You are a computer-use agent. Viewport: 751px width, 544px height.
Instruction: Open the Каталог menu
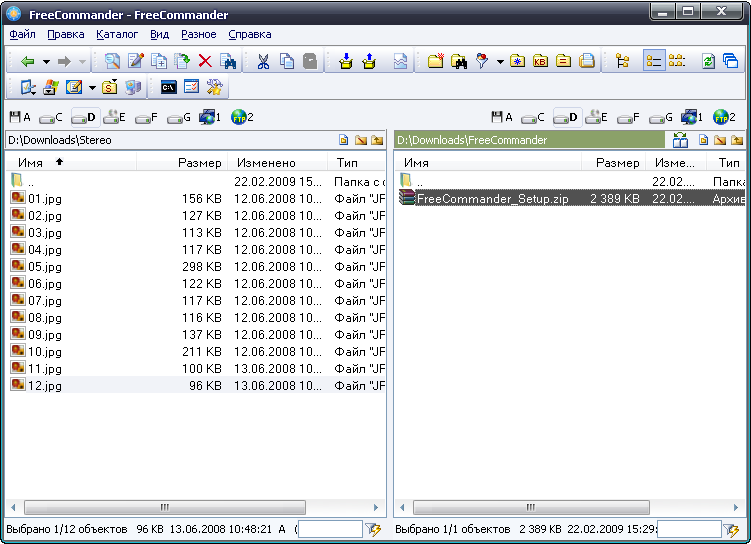pos(117,34)
